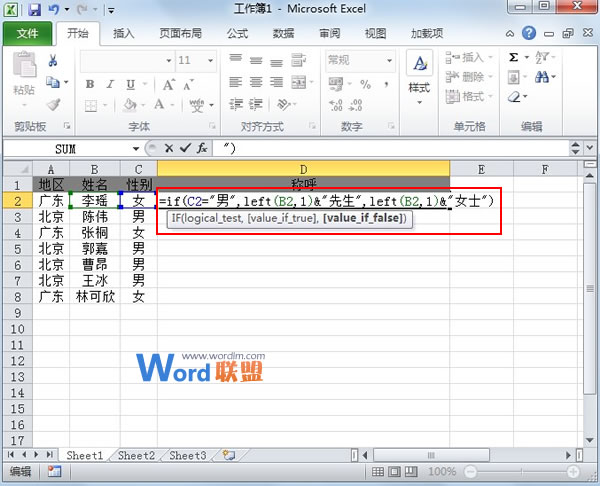Confirm the formula with the checkmark icon
Screen dimensions: 600x486
(x=184, y=148)
